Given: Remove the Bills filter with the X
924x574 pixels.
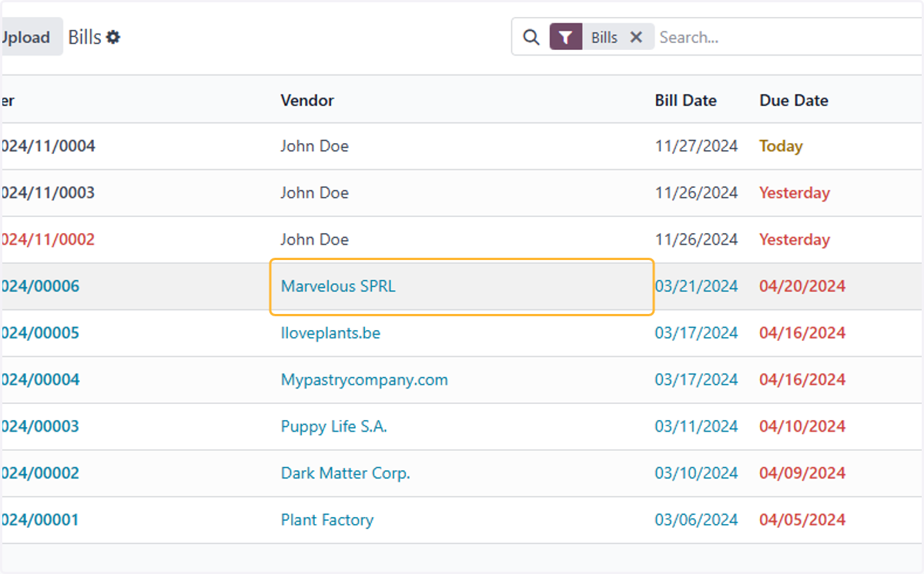Looking at the screenshot, I should (x=636, y=37).
